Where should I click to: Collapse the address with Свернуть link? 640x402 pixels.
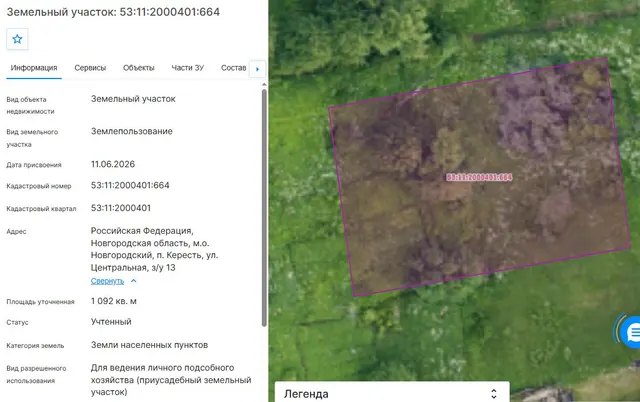point(107,281)
